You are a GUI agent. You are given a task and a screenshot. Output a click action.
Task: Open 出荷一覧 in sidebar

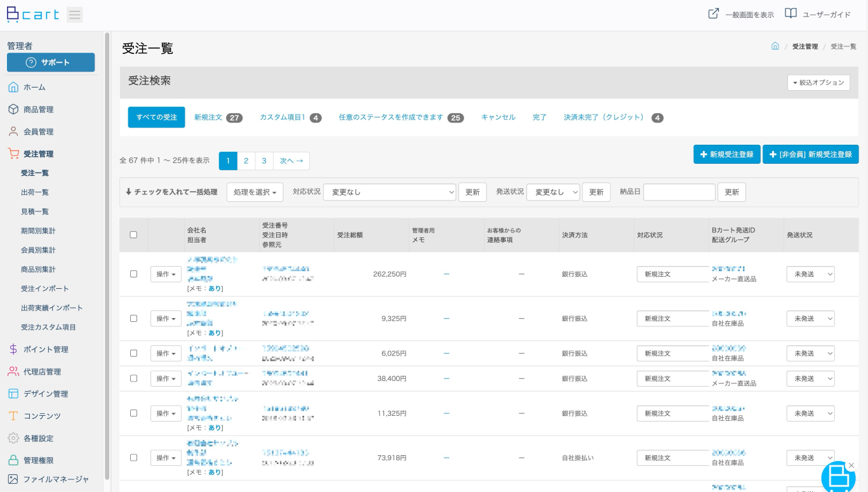35,192
